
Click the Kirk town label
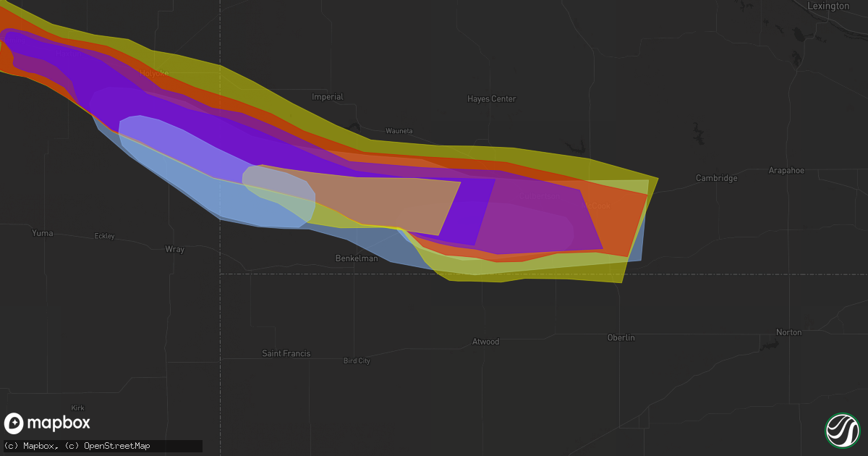point(77,408)
